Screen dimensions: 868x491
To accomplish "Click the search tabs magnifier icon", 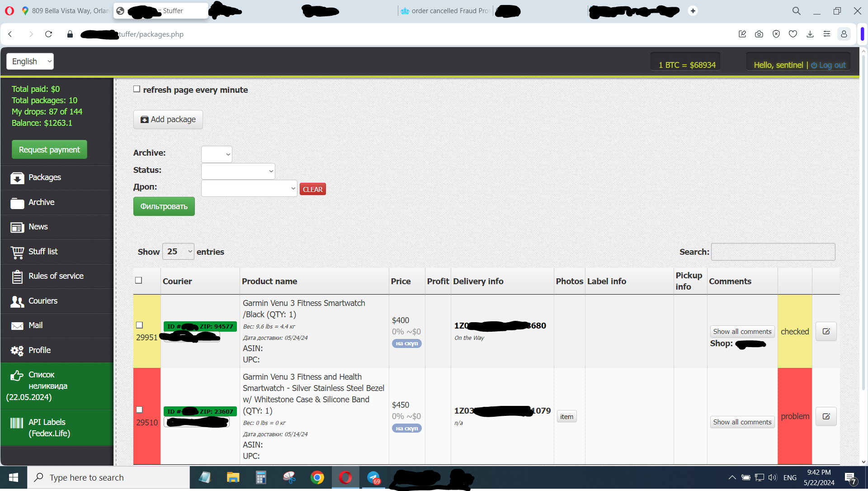I will click(797, 11).
